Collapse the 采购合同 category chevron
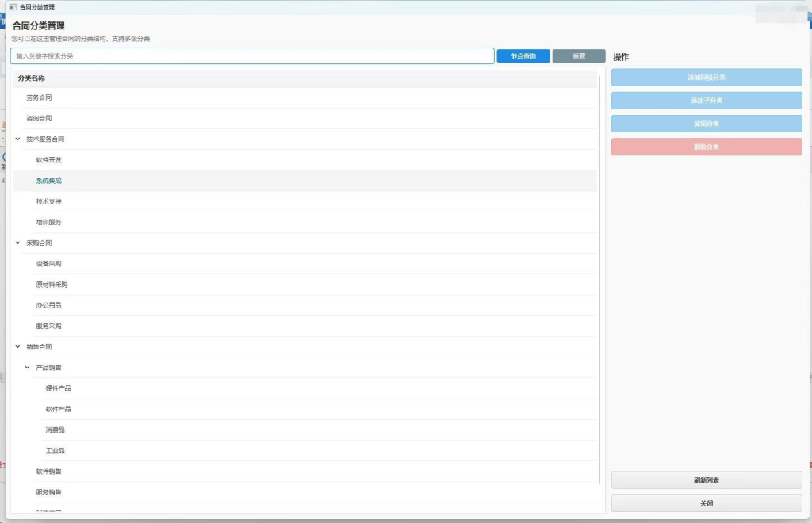The height and width of the screenshot is (523, 812). (x=17, y=243)
